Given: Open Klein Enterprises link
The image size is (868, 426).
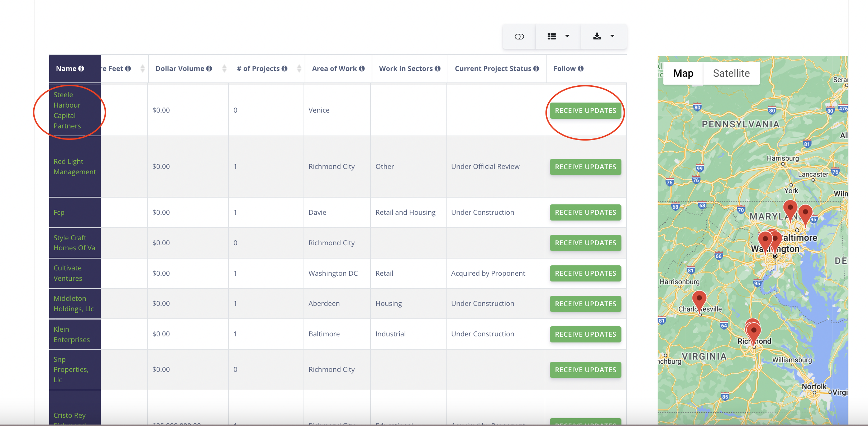Looking at the screenshot, I should 72,334.
